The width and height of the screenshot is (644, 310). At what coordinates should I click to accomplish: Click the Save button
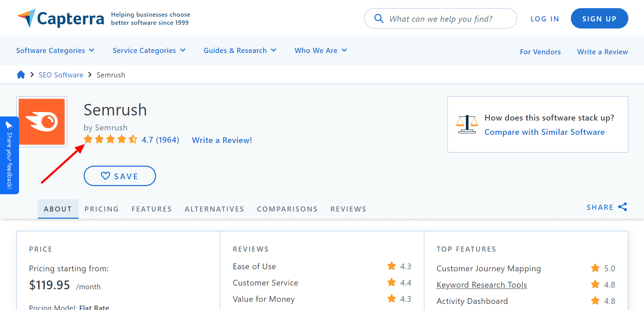120,176
